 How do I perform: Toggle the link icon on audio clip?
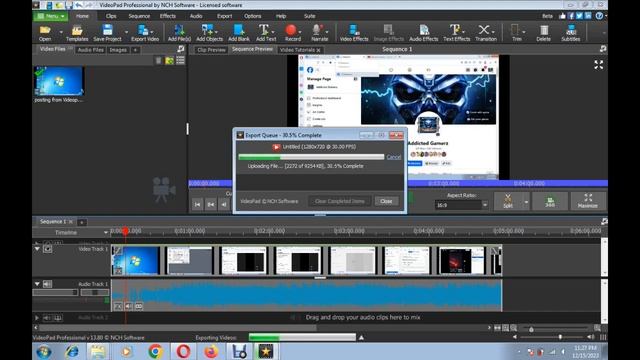pyautogui.click(x=138, y=306)
